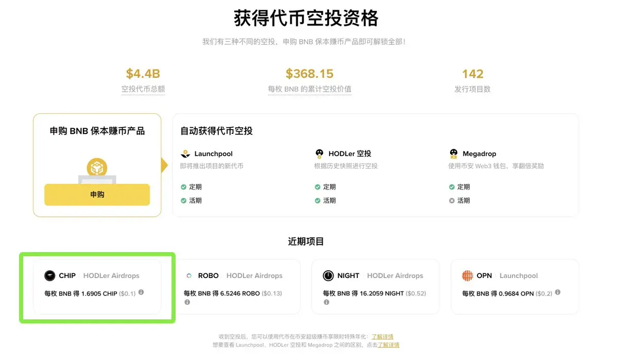
Task: Click the Launchpool icon
Action: pos(185,153)
